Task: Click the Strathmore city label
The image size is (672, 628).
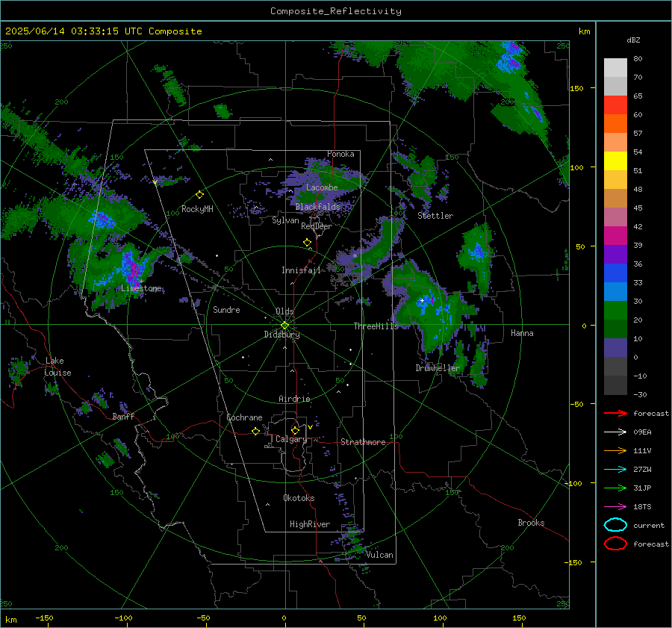Action: pos(363,442)
